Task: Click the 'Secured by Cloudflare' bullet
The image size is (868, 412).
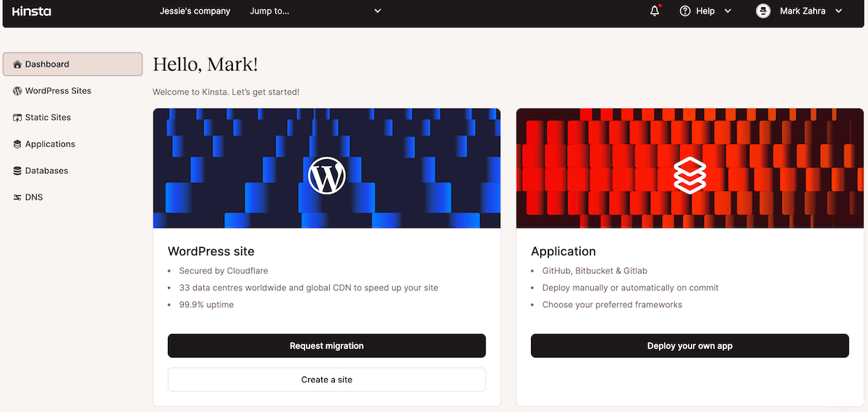Action: pos(224,271)
